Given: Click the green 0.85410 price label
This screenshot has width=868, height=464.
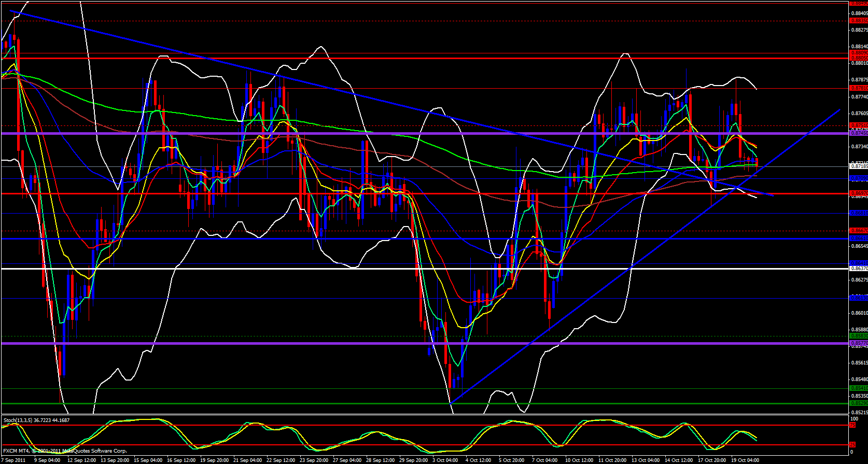Looking at the screenshot, I should pos(858,388).
